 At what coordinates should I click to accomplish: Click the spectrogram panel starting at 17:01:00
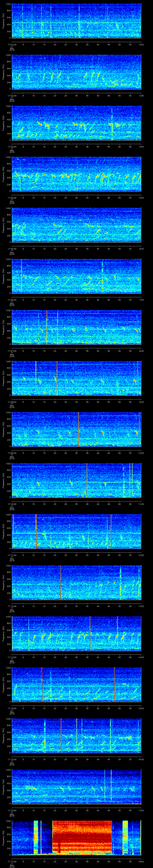coord(76,21)
